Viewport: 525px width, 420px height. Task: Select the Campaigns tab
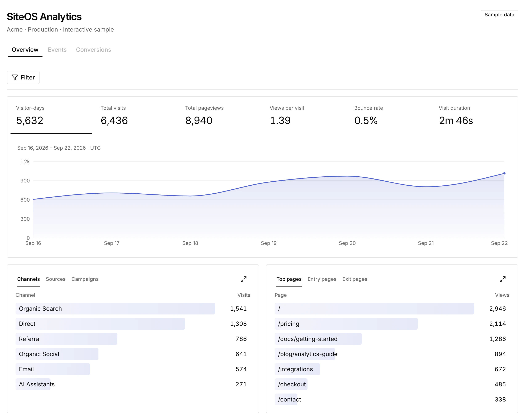[85, 279]
